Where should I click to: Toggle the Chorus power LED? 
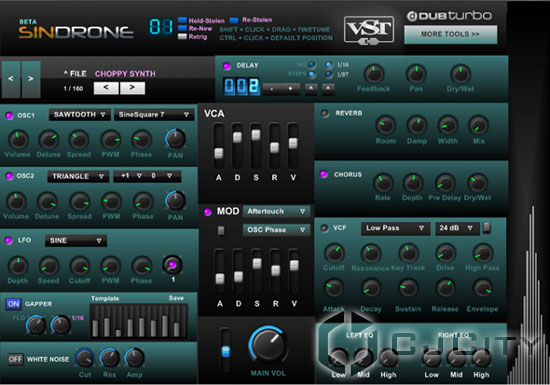coord(324,174)
